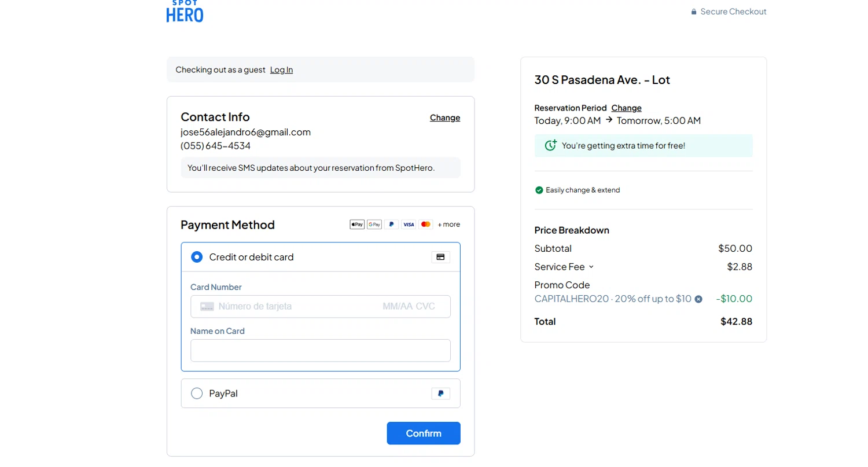Image resolution: width=868 pixels, height=467 pixels.
Task: Change the Reservation Period
Action: click(626, 108)
